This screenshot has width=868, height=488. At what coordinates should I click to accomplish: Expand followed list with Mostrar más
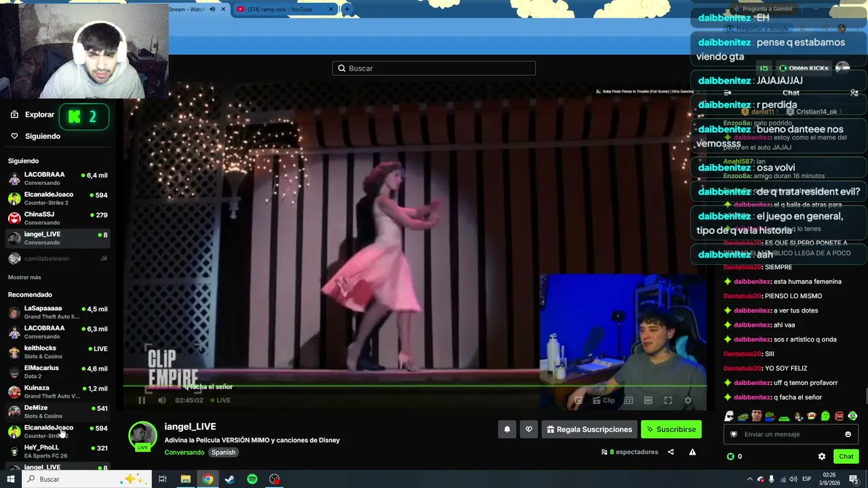pyautogui.click(x=24, y=277)
